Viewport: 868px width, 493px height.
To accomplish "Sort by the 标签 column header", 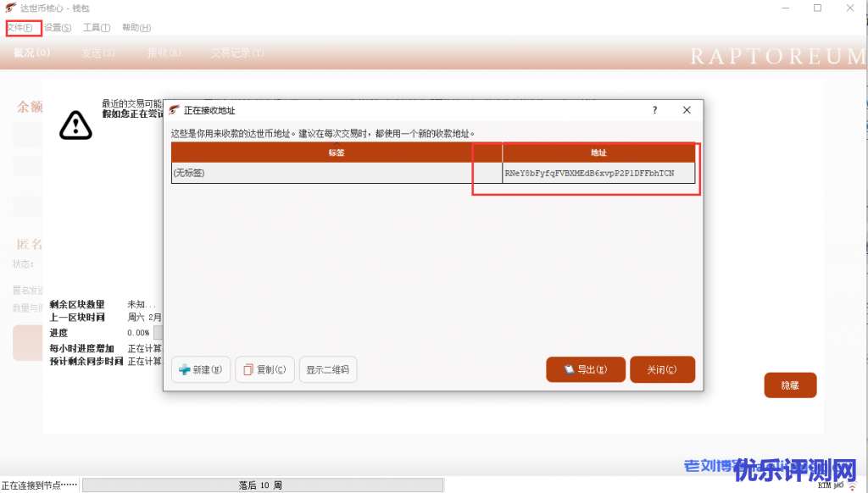I will point(337,152).
